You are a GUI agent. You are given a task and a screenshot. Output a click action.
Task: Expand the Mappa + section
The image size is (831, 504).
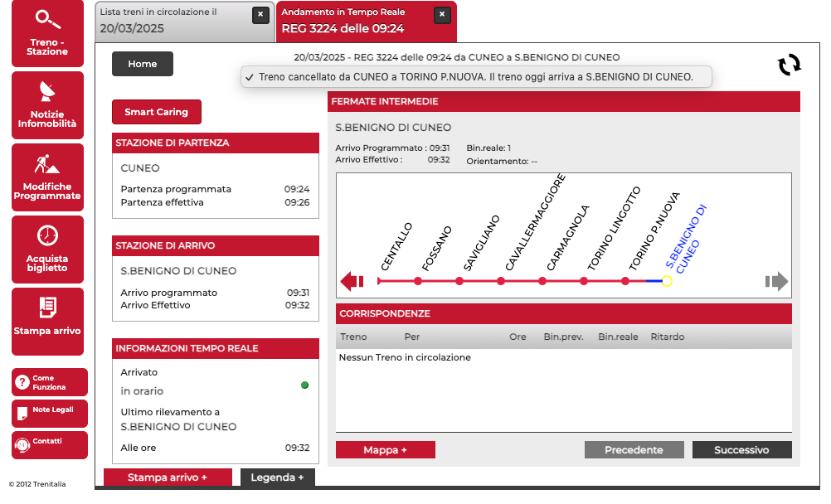(x=385, y=450)
